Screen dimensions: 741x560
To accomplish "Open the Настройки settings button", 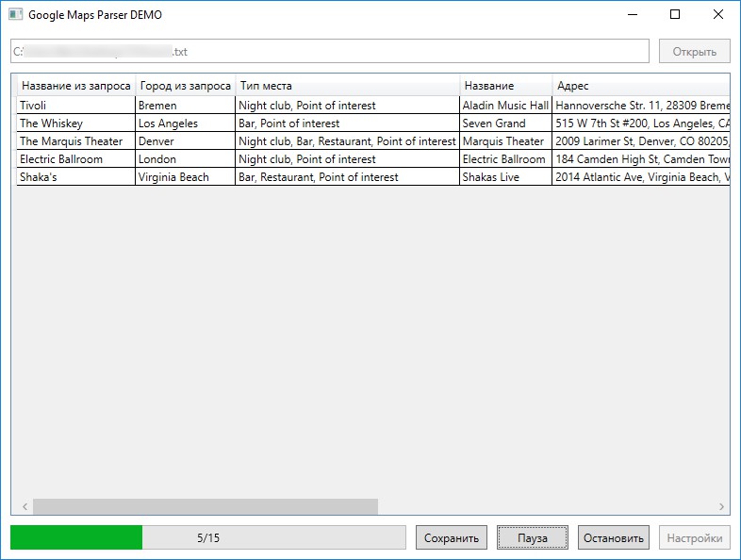I will [x=694, y=537].
